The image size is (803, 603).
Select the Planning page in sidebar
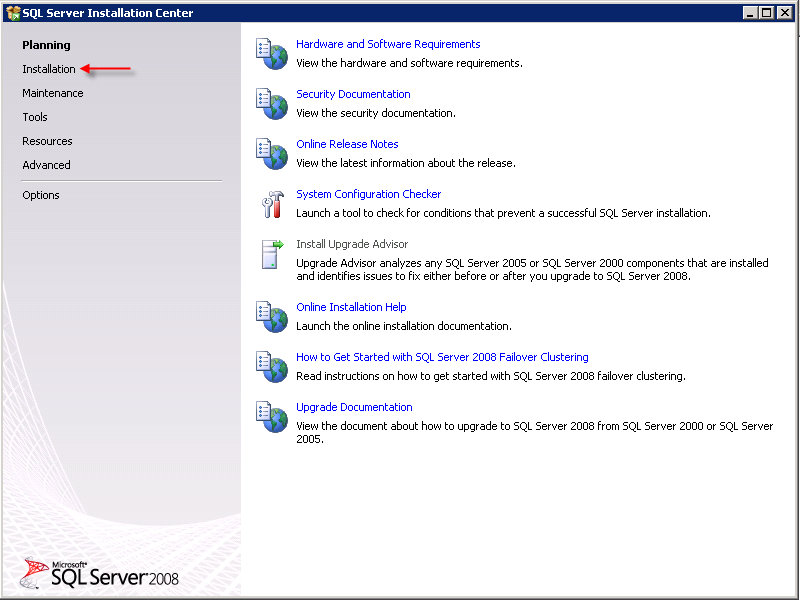(46, 45)
